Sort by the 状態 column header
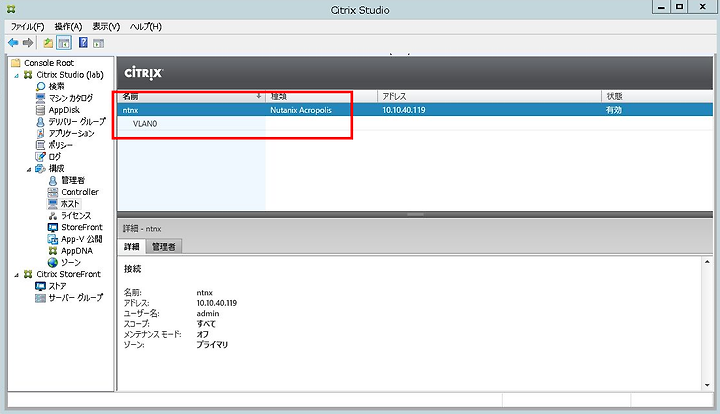Viewport: 720px width, 414px height. tap(657, 96)
